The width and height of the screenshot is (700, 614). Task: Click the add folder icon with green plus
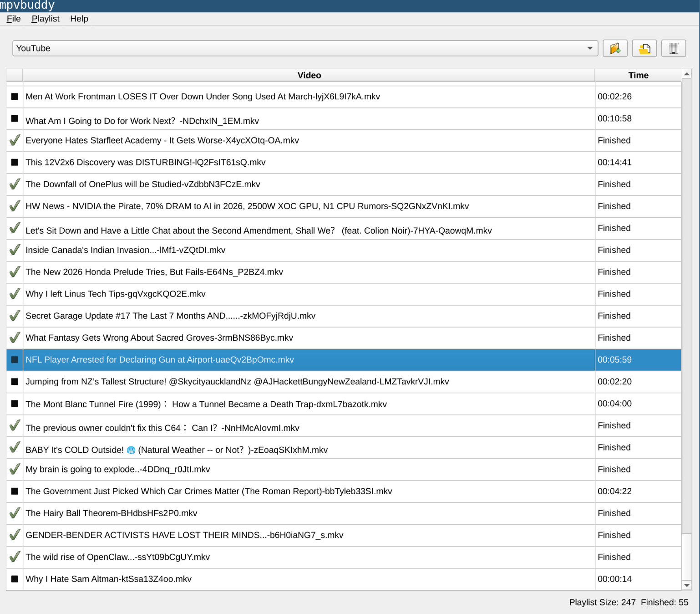pyautogui.click(x=615, y=48)
